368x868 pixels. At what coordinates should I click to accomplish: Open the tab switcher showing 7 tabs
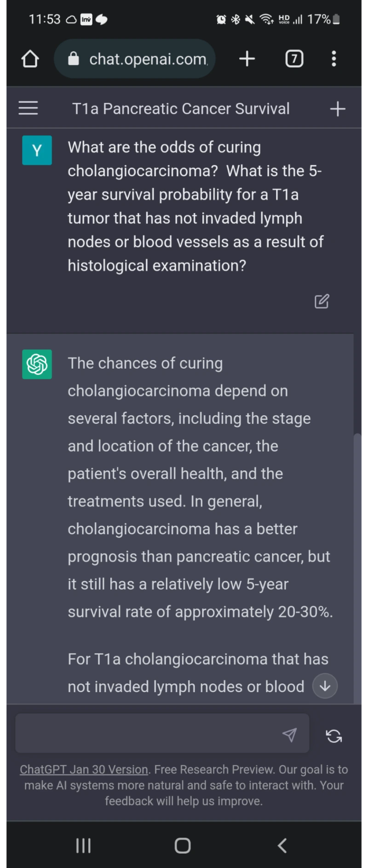pos(294,59)
